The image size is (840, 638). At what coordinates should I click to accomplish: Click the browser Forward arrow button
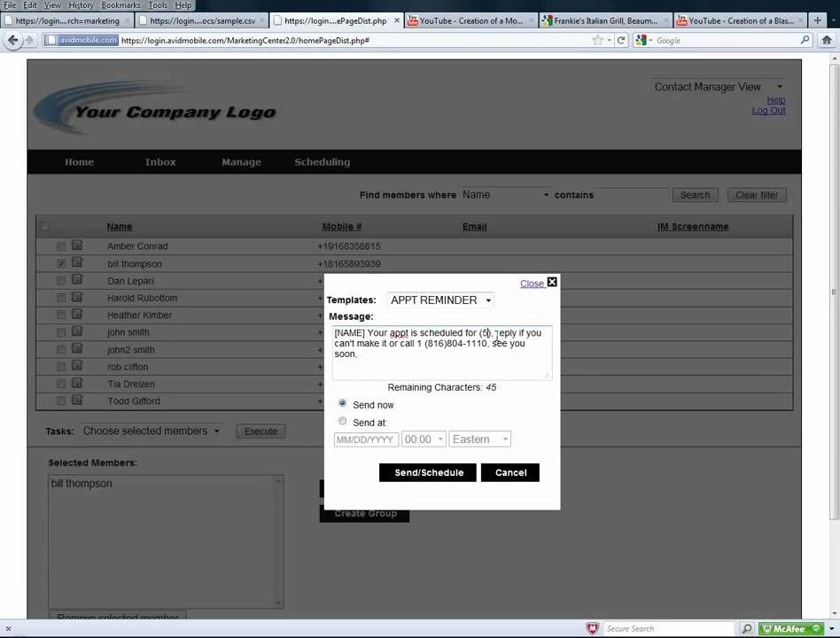click(x=29, y=40)
